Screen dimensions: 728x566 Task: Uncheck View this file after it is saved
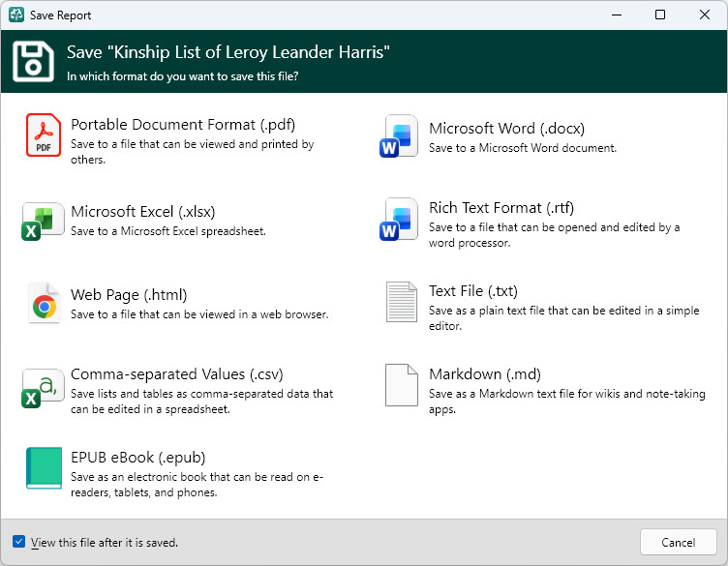(x=18, y=542)
